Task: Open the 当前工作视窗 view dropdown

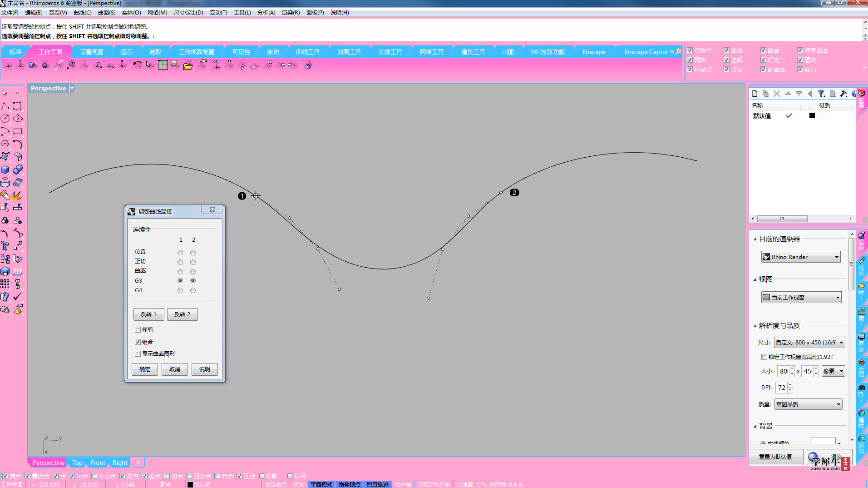Action: [801, 297]
